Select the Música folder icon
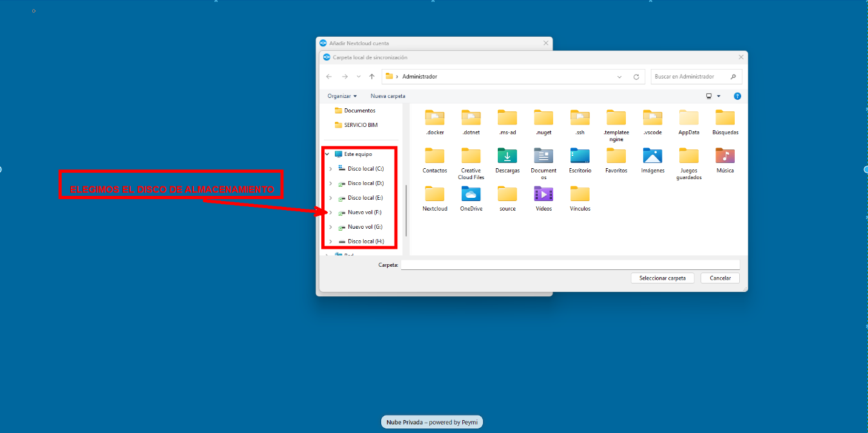Screen dimensions: 868x433 point(725,157)
